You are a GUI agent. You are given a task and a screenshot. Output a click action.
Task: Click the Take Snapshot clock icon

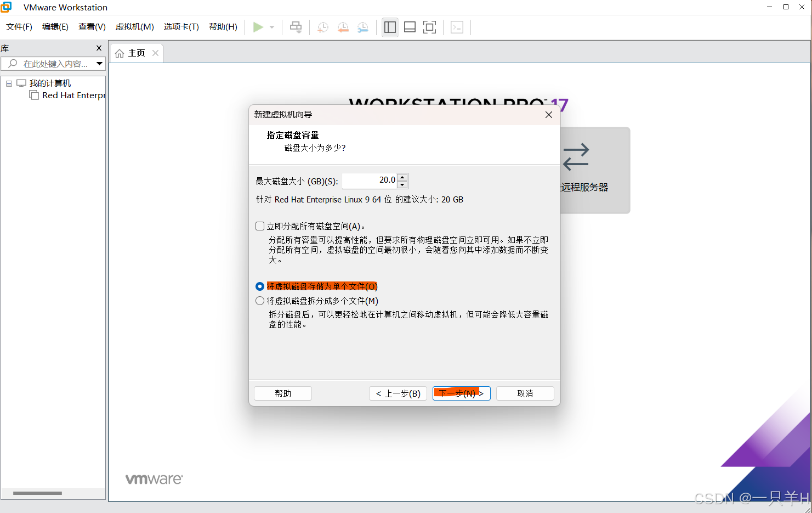pos(323,27)
